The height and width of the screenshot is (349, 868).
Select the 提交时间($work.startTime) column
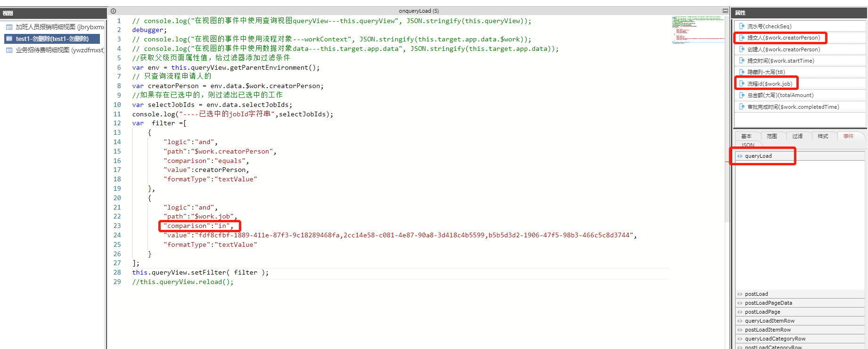pos(800,61)
